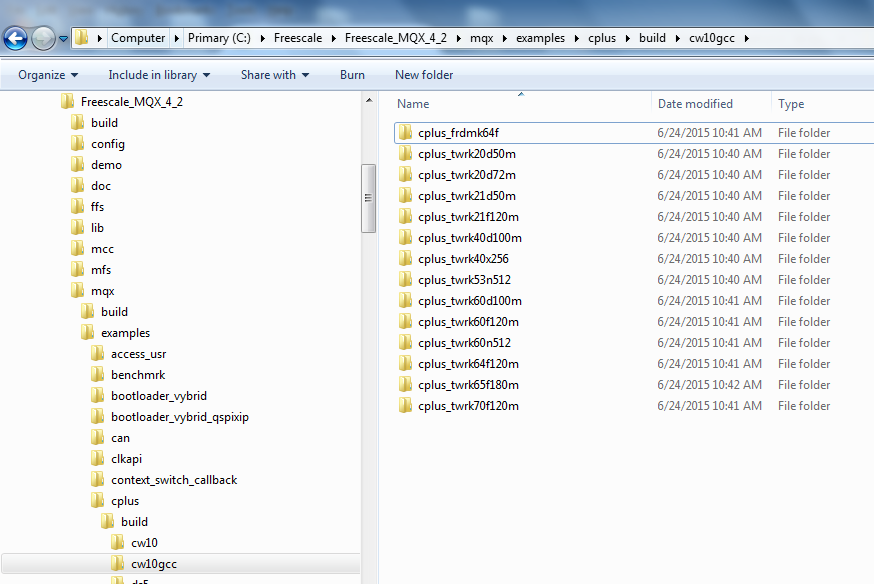The width and height of the screenshot is (874, 584).
Task: Expand arrow after Computer in address bar
Action: pyautogui.click(x=177, y=38)
